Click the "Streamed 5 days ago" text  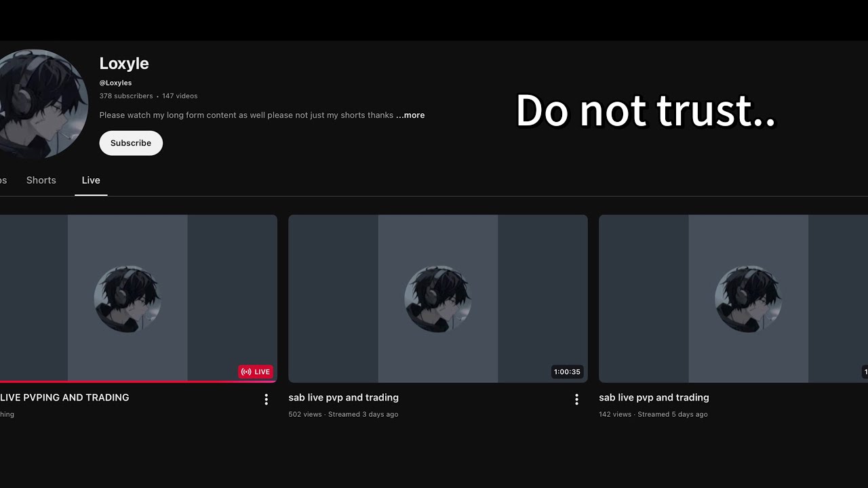(x=673, y=414)
